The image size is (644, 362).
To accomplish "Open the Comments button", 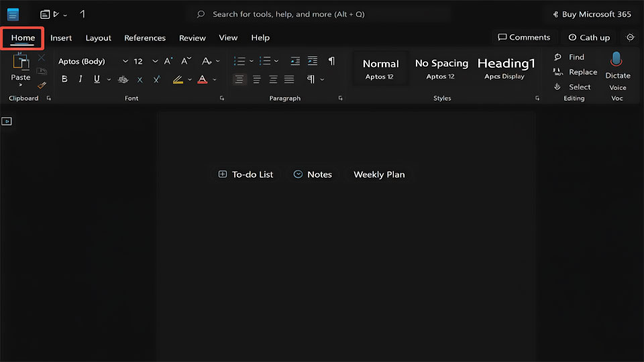I will [524, 38].
